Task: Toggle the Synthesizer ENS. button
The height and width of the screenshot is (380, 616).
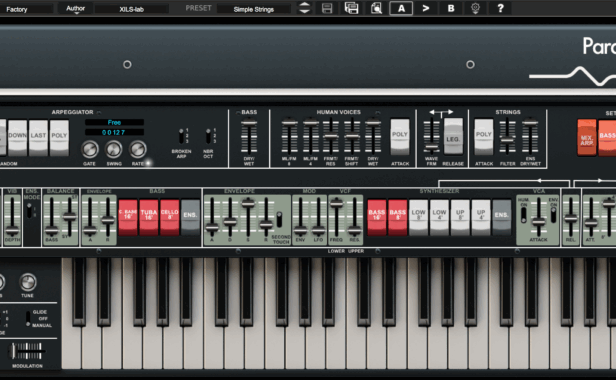Action: click(x=501, y=217)
